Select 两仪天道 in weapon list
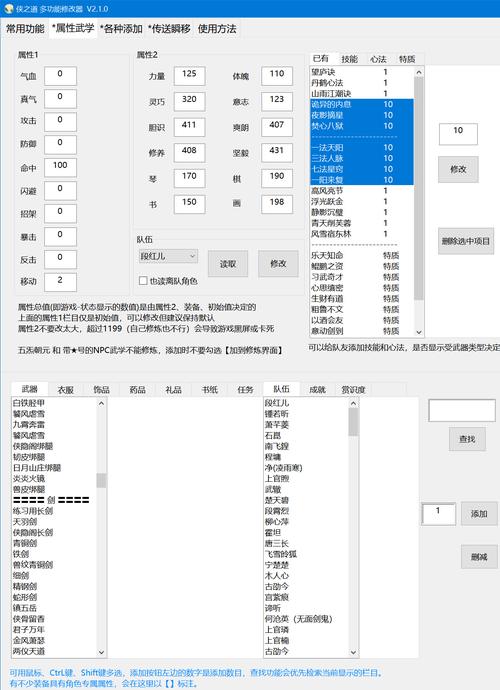The image size is (500, 690). pos(54,651)
